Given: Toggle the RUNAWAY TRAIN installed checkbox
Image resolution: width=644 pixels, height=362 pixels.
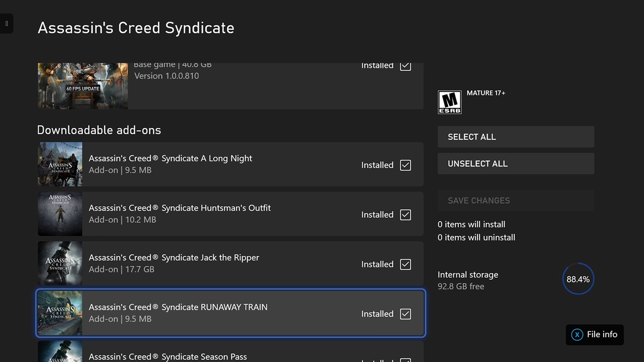Looking at the screenshot, I should click(x=405, y=314).
